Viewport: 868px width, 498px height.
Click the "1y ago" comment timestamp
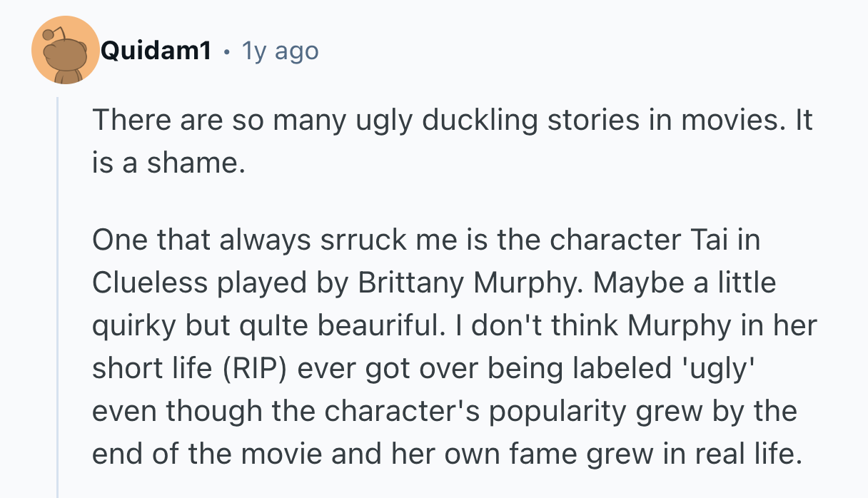click(x=280, y=51)
